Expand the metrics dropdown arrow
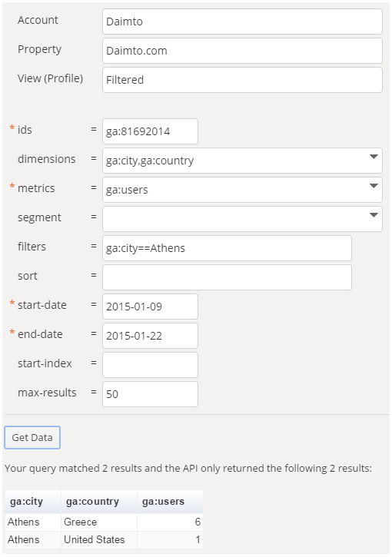 pos(373,186)
